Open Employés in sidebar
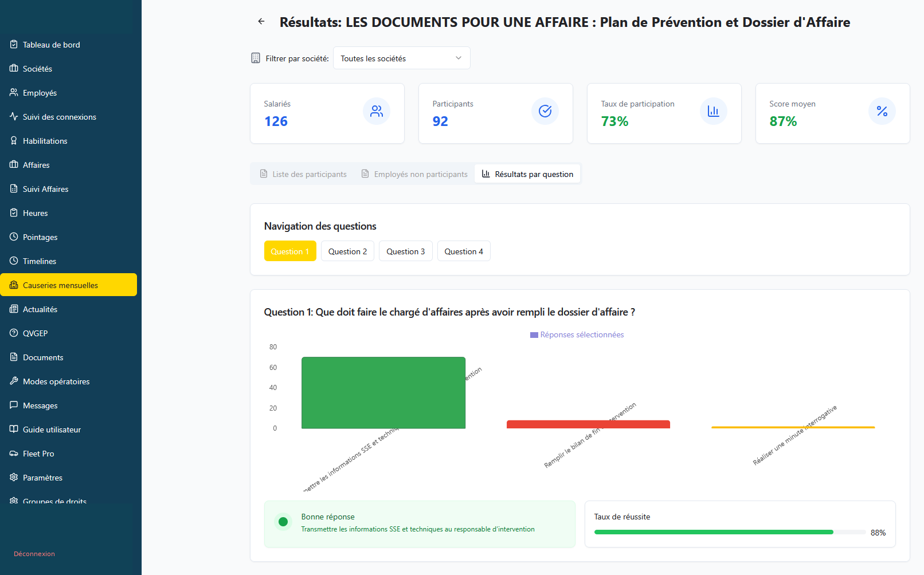924x575 pixels. tap(68, 92)
